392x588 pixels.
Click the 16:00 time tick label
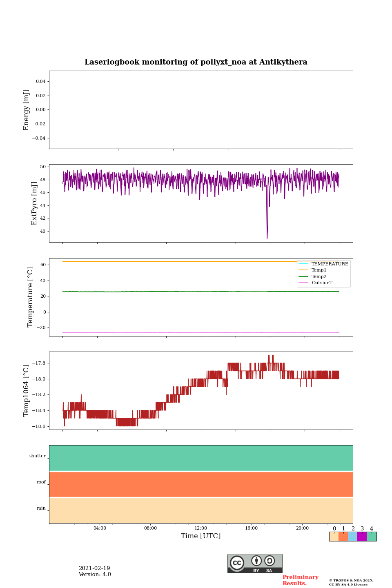[x=252, y=528]
